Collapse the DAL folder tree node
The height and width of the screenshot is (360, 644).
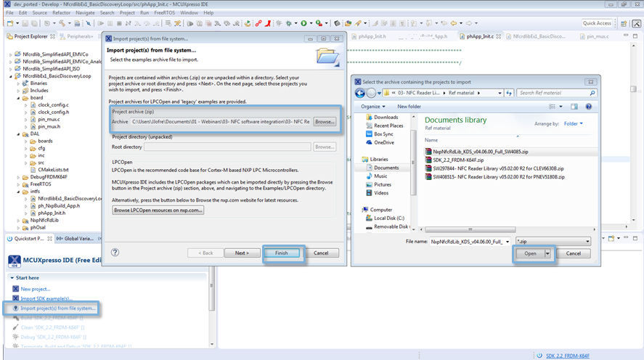tap(18, 134)
